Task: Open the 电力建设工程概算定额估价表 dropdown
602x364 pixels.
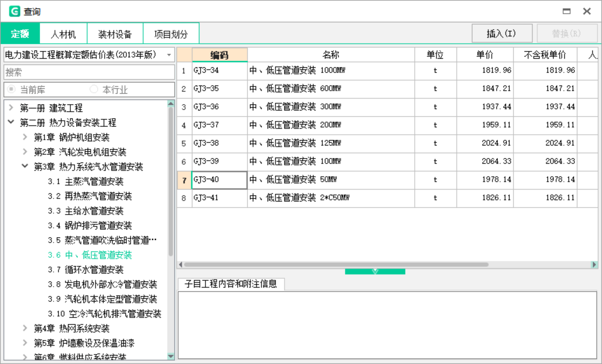Action: 169,55
